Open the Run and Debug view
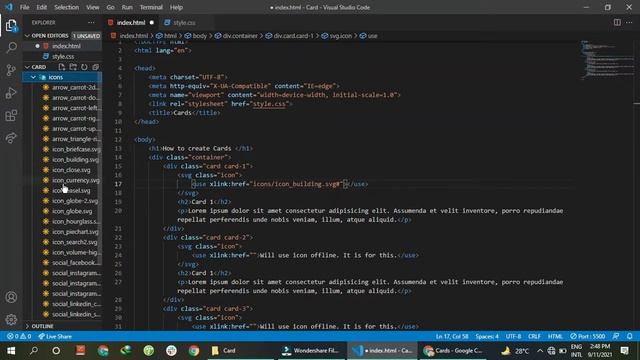640x360 pixels. point(11,93)
